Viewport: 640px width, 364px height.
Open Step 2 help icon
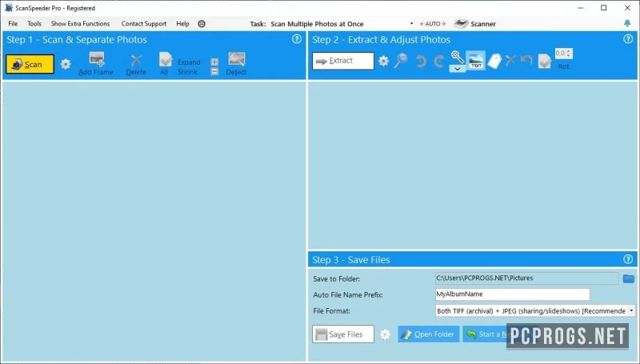coord(628,39)
